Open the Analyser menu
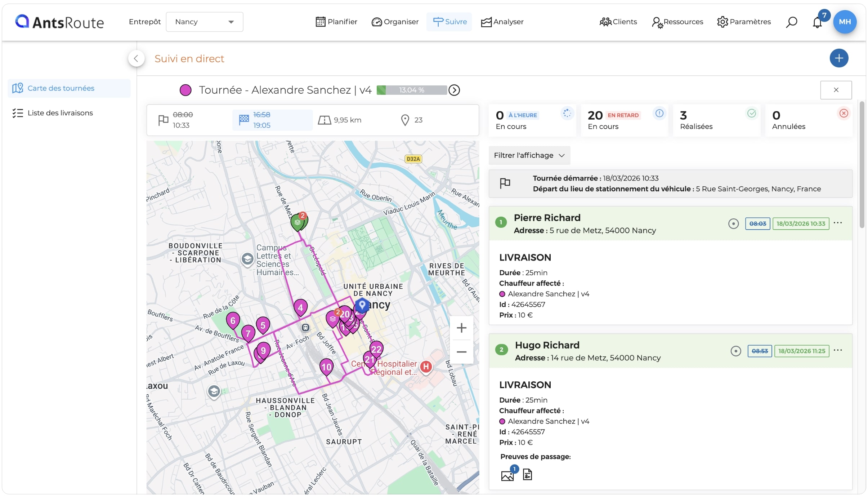Image resolution: width=868 pixels, height=497 pixels. click(x=502, y=22)
